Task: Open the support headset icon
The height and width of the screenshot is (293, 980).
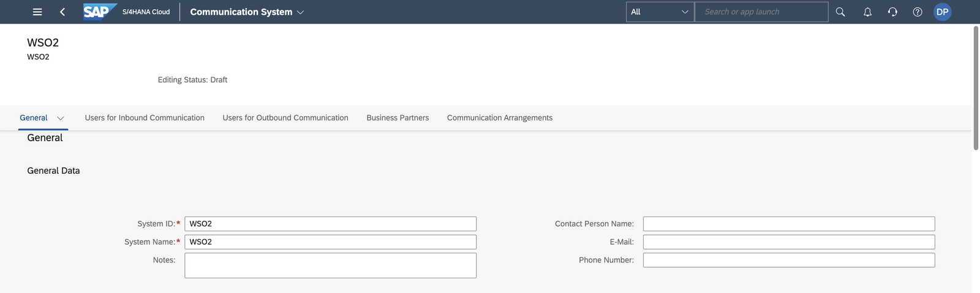Action: pyautogui.click(x=892, y=12)
